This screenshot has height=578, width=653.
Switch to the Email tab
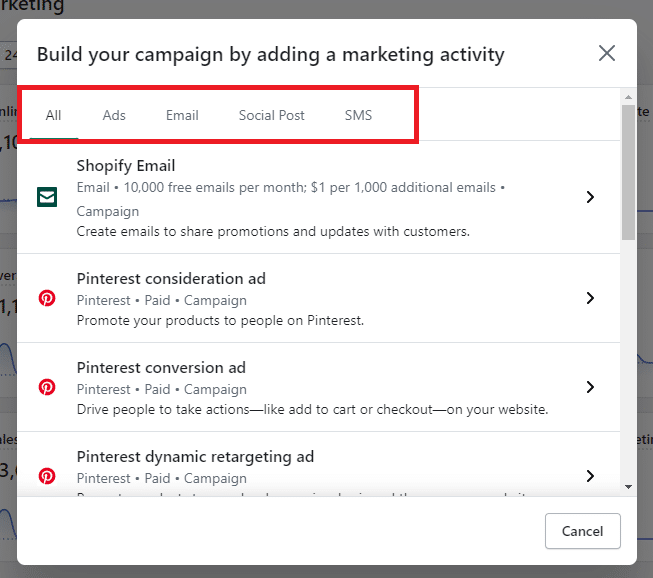click(182, 115)
